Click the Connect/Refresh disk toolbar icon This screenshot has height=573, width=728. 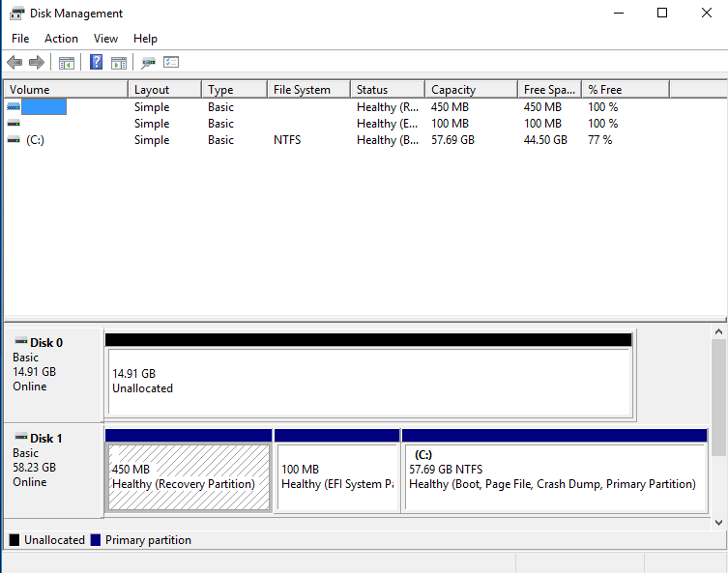[x=148, y=63]
